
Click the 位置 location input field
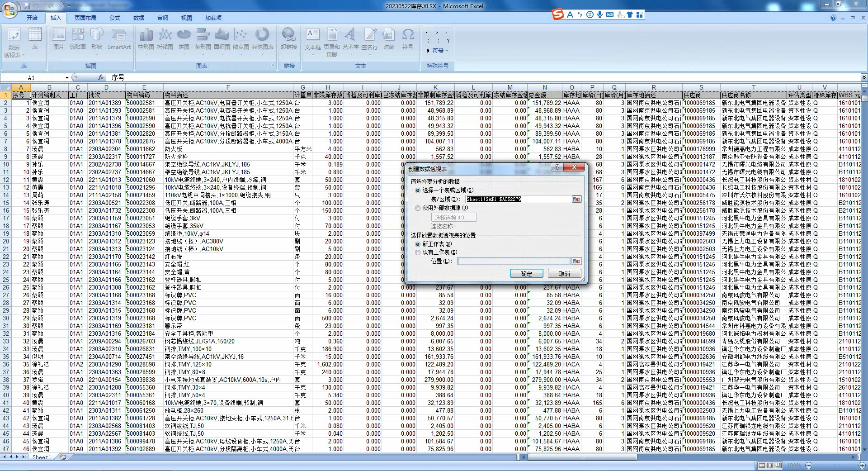(514, 262)
